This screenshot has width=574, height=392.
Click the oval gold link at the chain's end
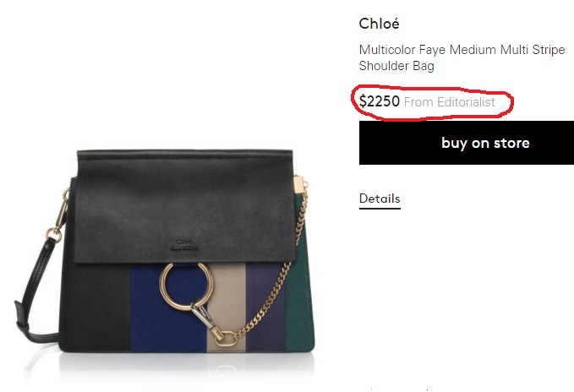coord(225,338)
